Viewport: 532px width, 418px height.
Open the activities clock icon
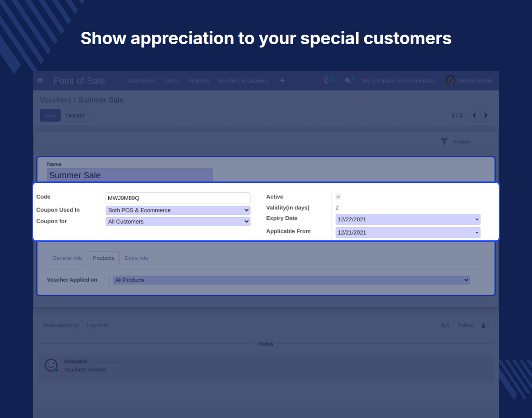click(x=326, y=80)
